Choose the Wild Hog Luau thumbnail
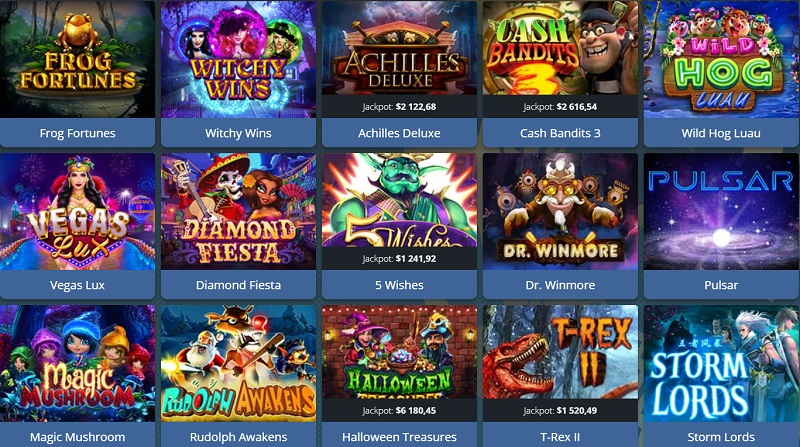Viewport: 800px width, 447px height. point(721,59)
